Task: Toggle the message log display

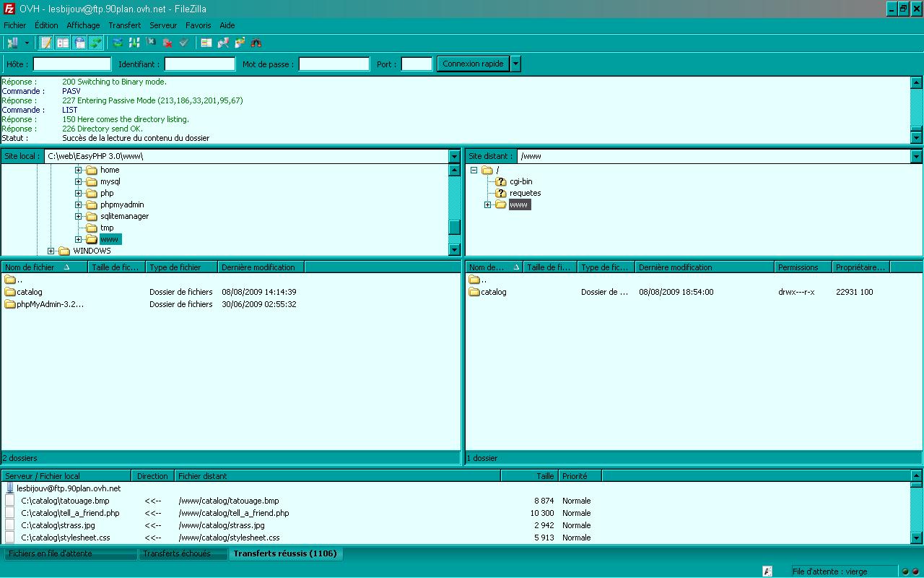Action: [46, 43]
